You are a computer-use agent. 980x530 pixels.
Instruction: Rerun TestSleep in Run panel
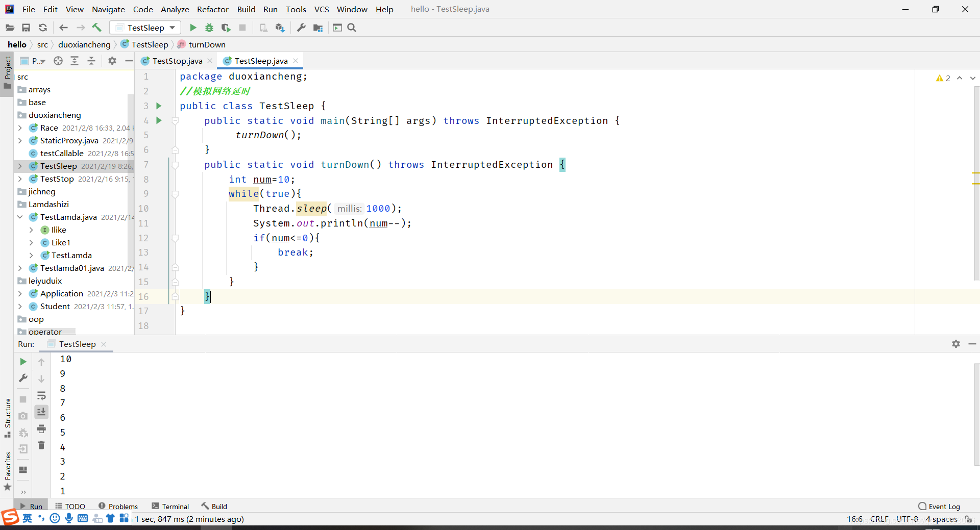23,362
